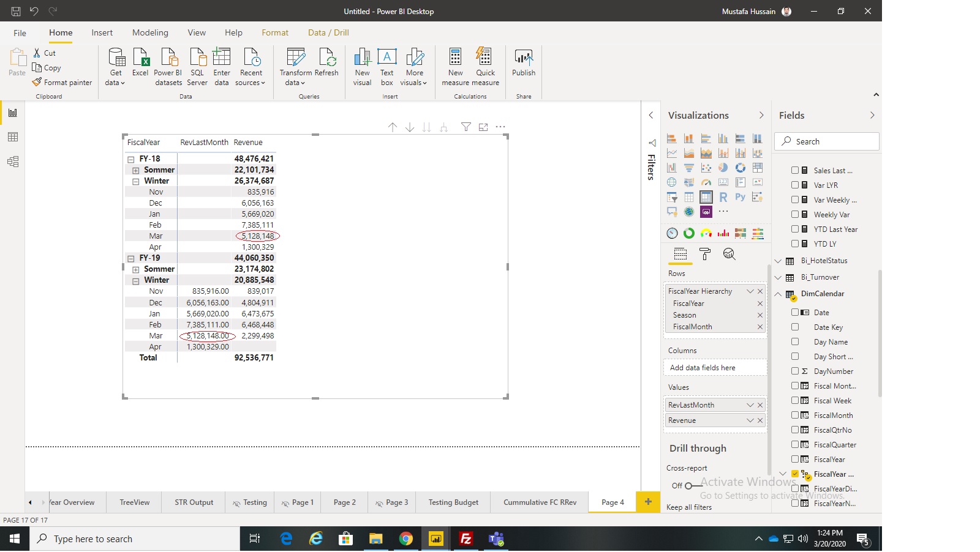Insert a Text box
This screenshot has height=552, width=980.
386,67
